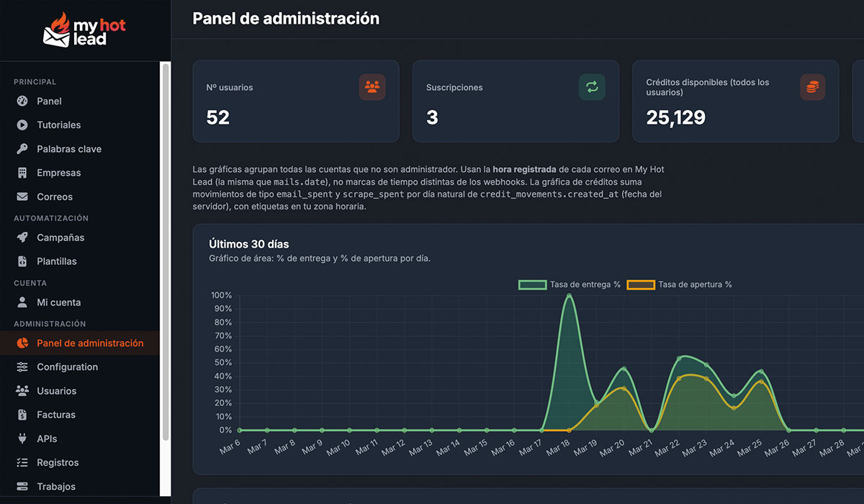Click the Panel de administración pie-chart icon

(22, 343)
